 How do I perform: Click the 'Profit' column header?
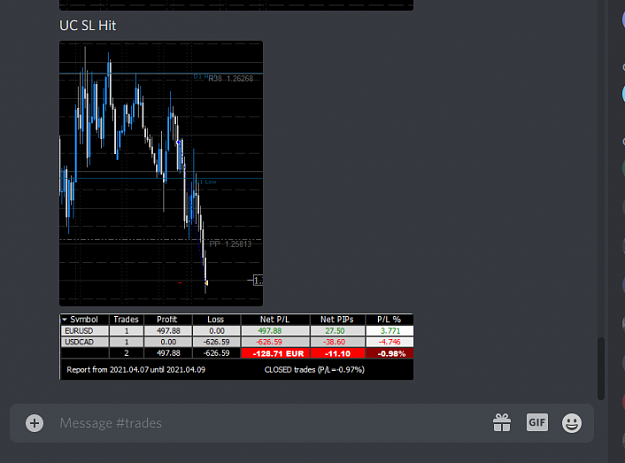pos(167,320)
